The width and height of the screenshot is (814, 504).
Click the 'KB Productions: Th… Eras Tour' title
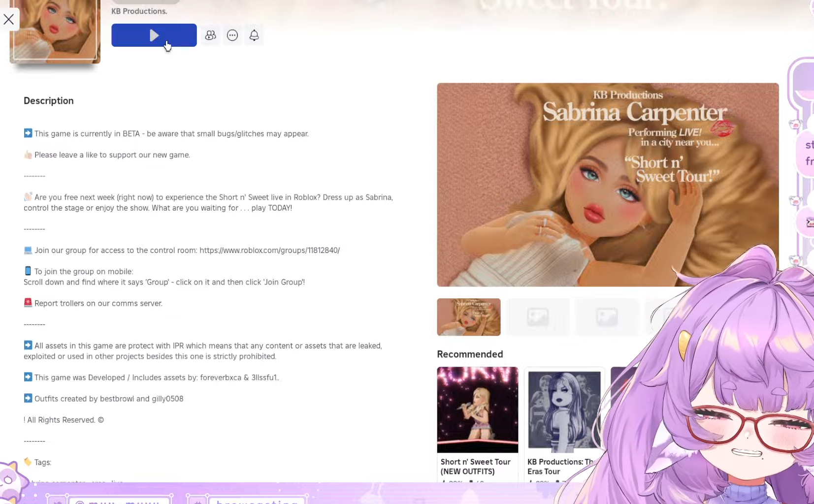560,467
